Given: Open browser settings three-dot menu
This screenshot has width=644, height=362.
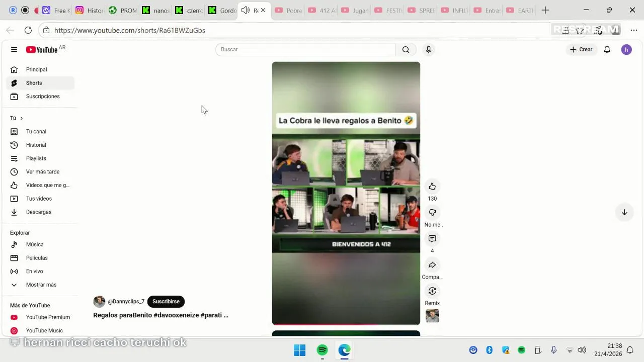Looking at the screenshot, I should [x=633, y=30].
